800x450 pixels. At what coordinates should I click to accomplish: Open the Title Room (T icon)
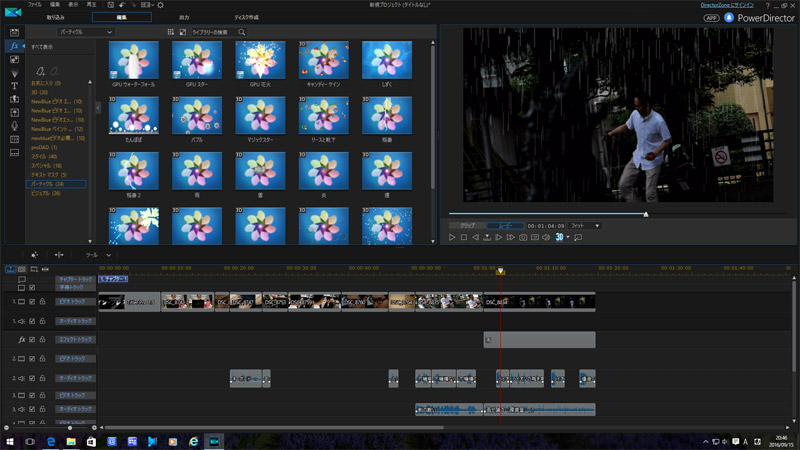[14, 86]
